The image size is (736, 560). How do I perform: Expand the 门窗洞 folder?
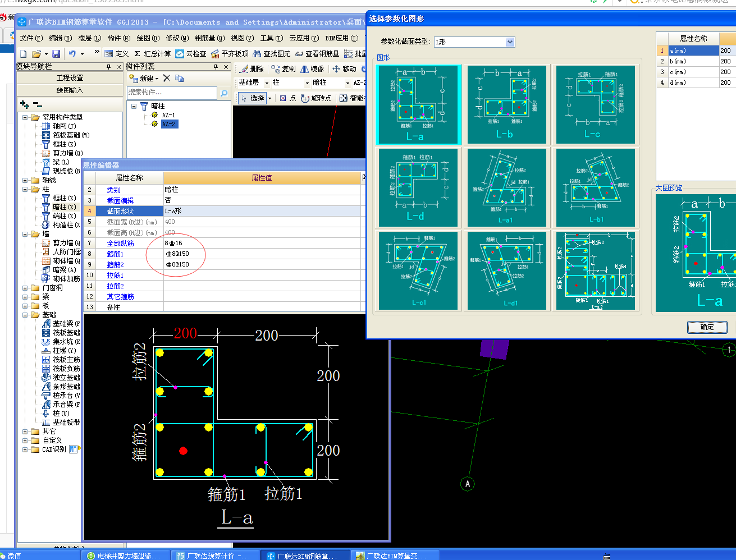(x=25, y=288)
